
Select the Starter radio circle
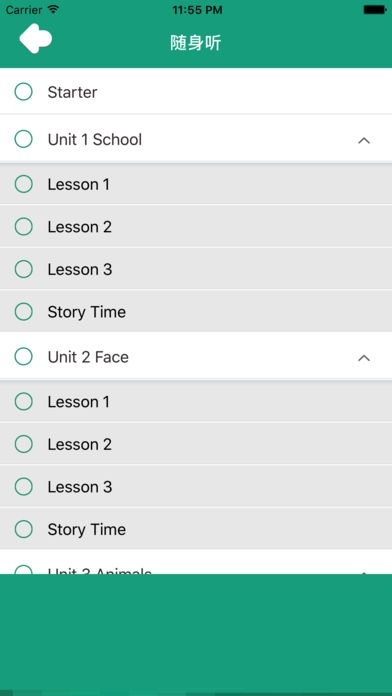tap(24, 92)
